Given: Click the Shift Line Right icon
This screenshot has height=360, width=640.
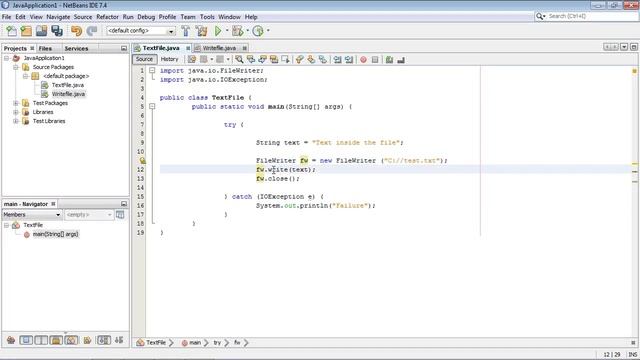Looking at the screenshot, I should 349,60.
